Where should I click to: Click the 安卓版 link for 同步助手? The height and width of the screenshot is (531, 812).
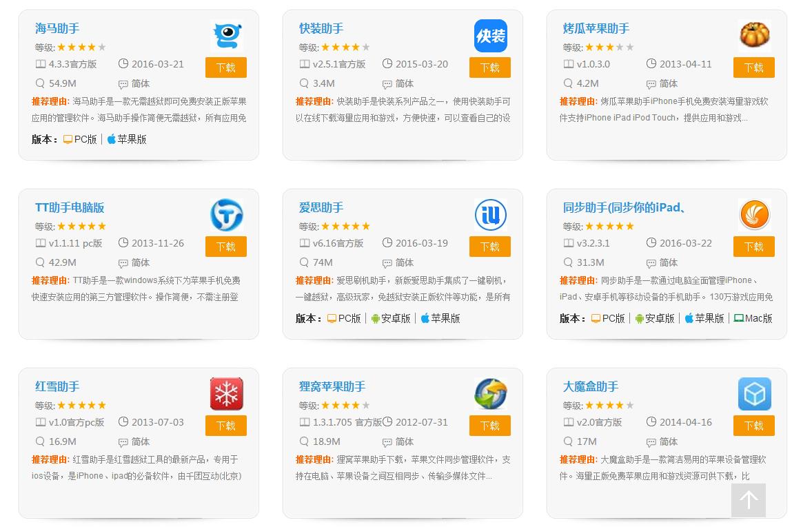pos(655,318)
